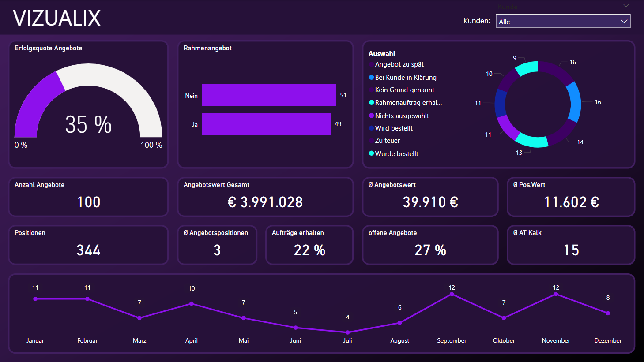Screen dimensions: 644x362
Task: Toggle 'Zu teuer' legend entry
Action: [x=387, y=141]
